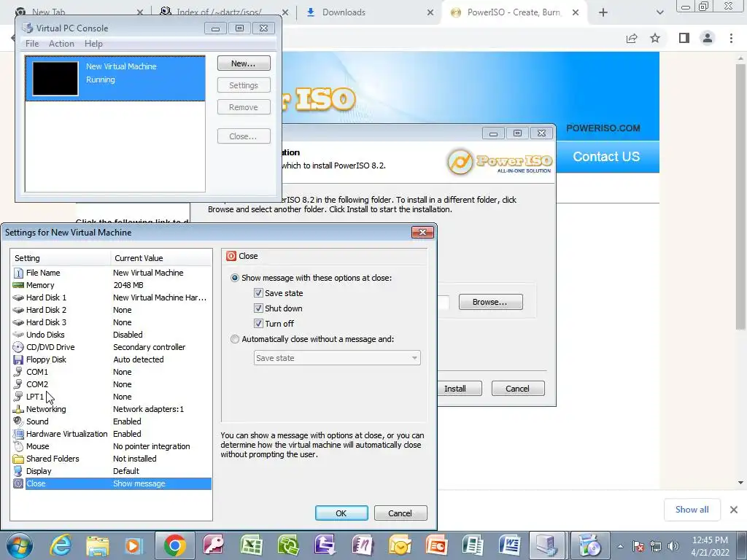Click Install in the PowerISO installer

pyautogui.click(x=460, y=389)
